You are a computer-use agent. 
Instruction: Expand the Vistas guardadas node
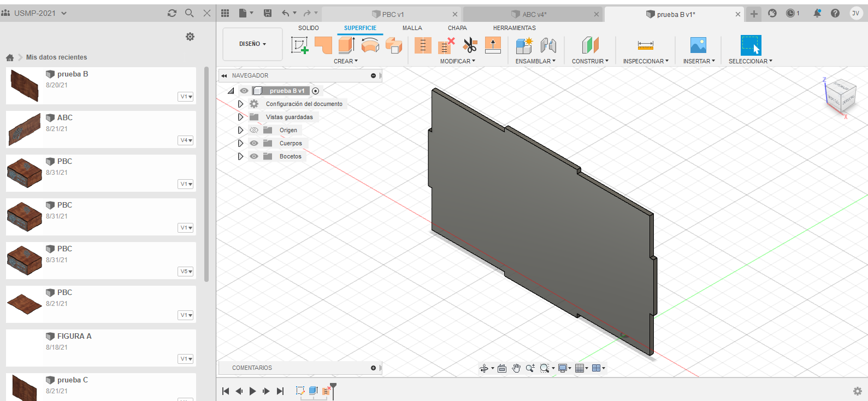pos(240,117)
